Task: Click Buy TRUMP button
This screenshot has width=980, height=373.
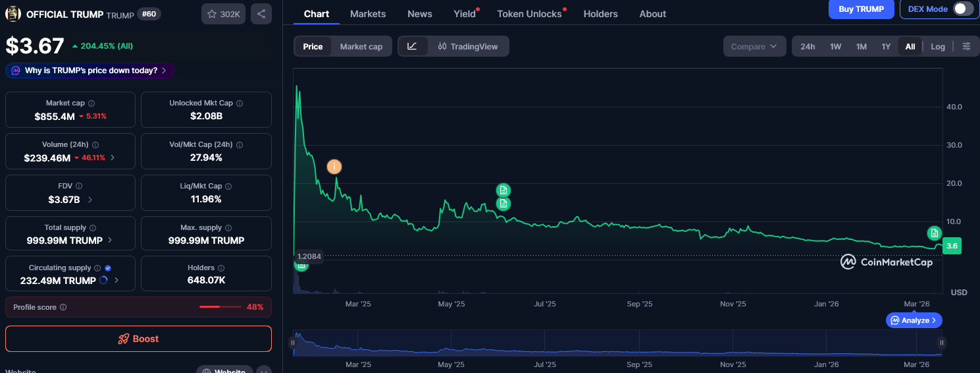Action: (x=862, y=9)
